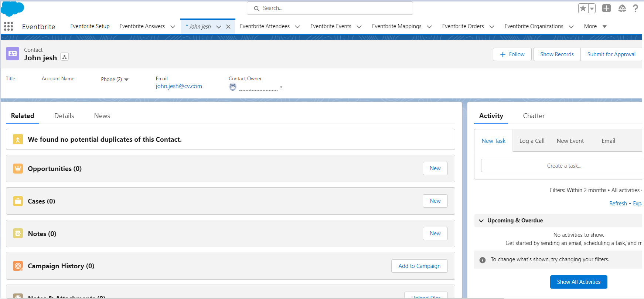This screenshot has height=299, width=644.
Task: Open the global actions plus icon
Action: [x=606, y=8]
